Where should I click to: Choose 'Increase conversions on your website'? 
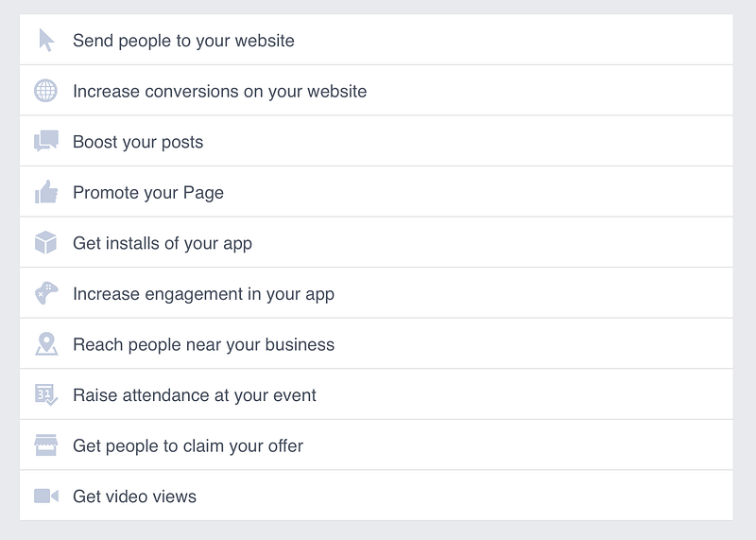click(376, 90)
